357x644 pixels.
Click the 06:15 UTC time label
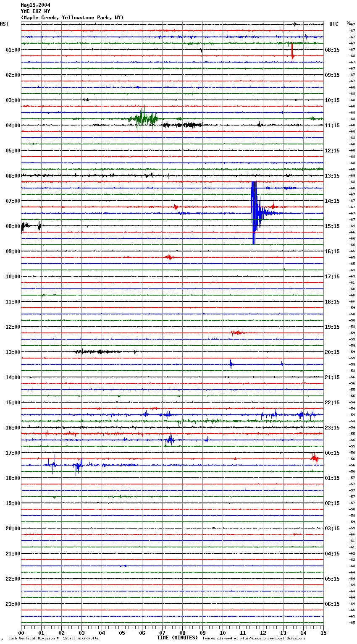[x=332, y=604]
